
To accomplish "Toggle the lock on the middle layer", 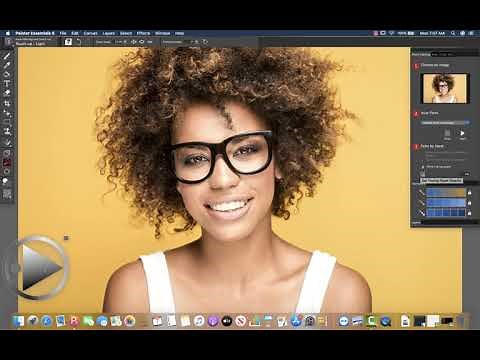I will coord(470,203).
